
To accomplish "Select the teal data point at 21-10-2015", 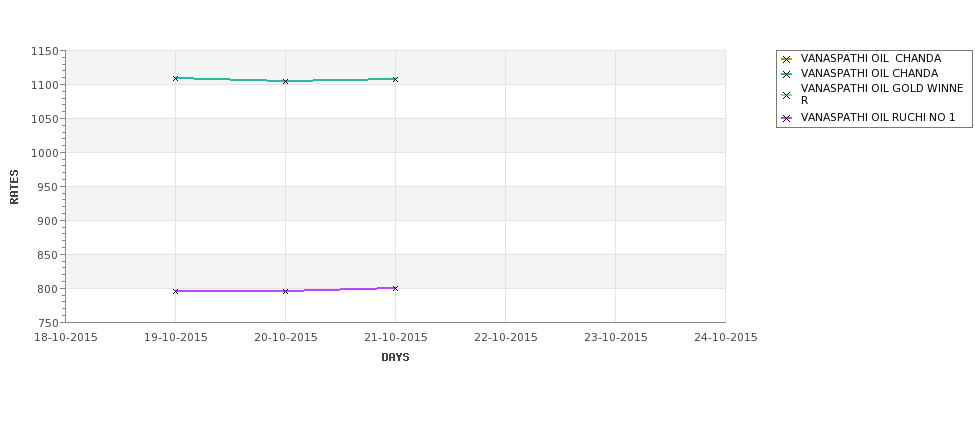I will pyautogui.click(x=395, y=80).
